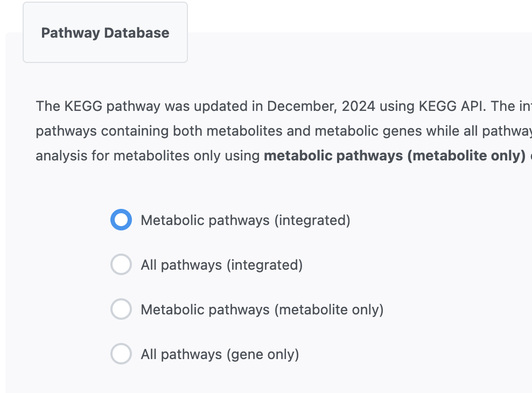This screenshot has height=393, width=532.
Task: Enable the Metabolic pathways (metabolite only) radio circle
Action: coord(121,310)
